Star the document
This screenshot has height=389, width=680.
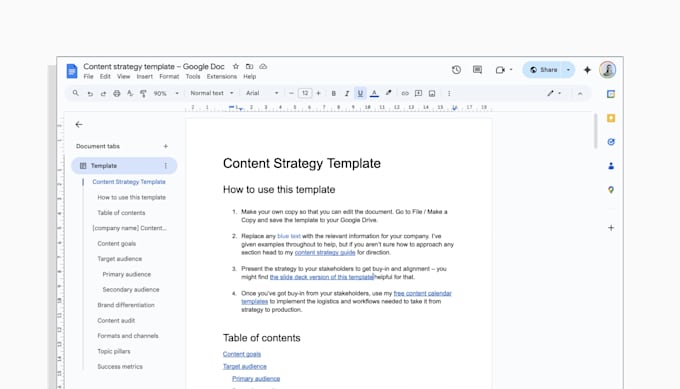click(236, 66)
